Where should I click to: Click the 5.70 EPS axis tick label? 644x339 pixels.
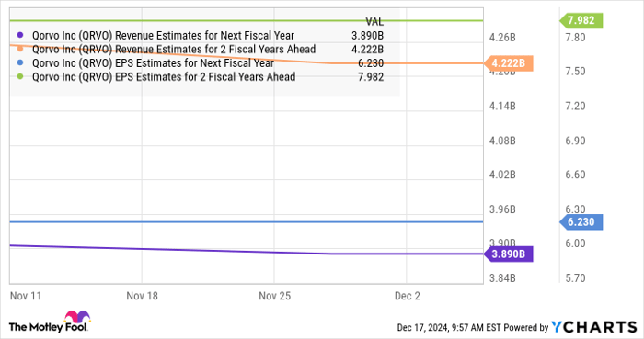(x=575, y=278)
